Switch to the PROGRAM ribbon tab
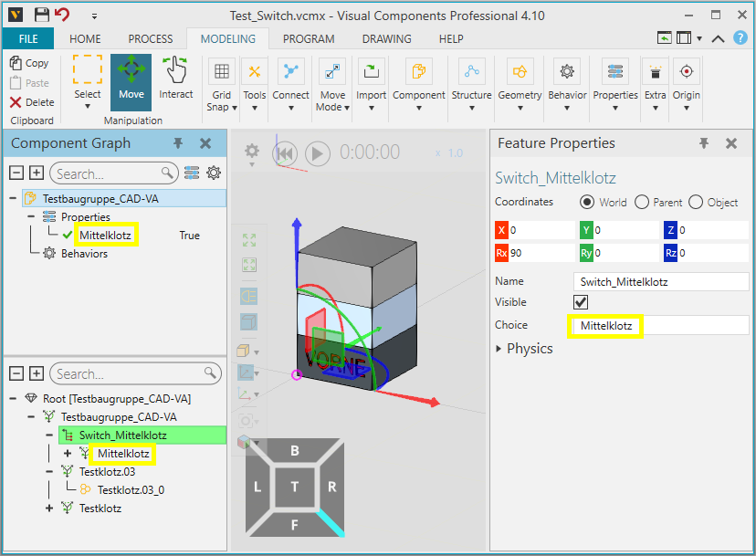Viewport: 756px width, 556px height. click(x=309, y=38)
